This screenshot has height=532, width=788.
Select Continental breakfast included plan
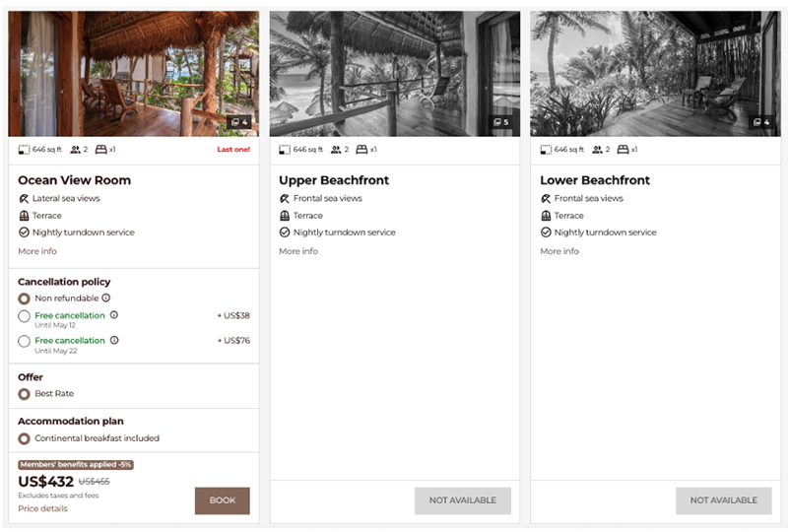[25, 438]
